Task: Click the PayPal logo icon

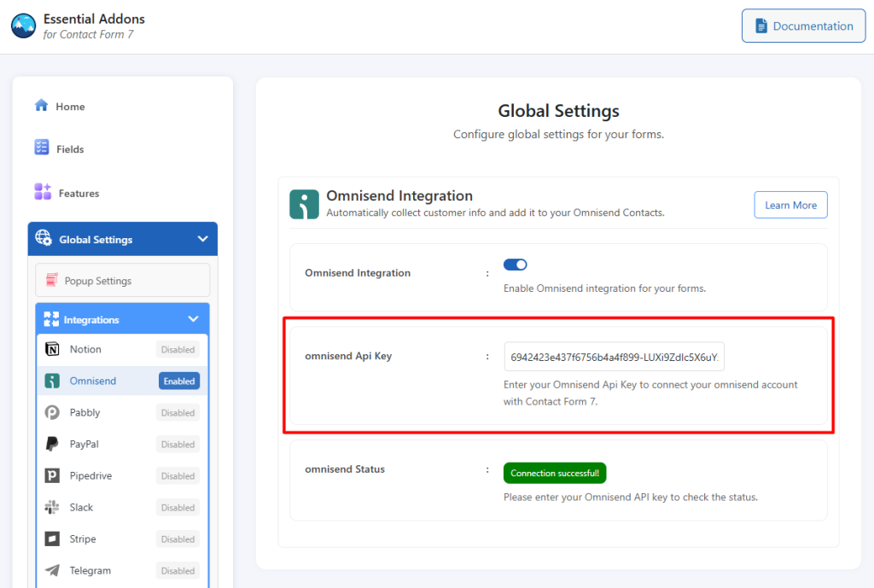Action: pos(52,444)
